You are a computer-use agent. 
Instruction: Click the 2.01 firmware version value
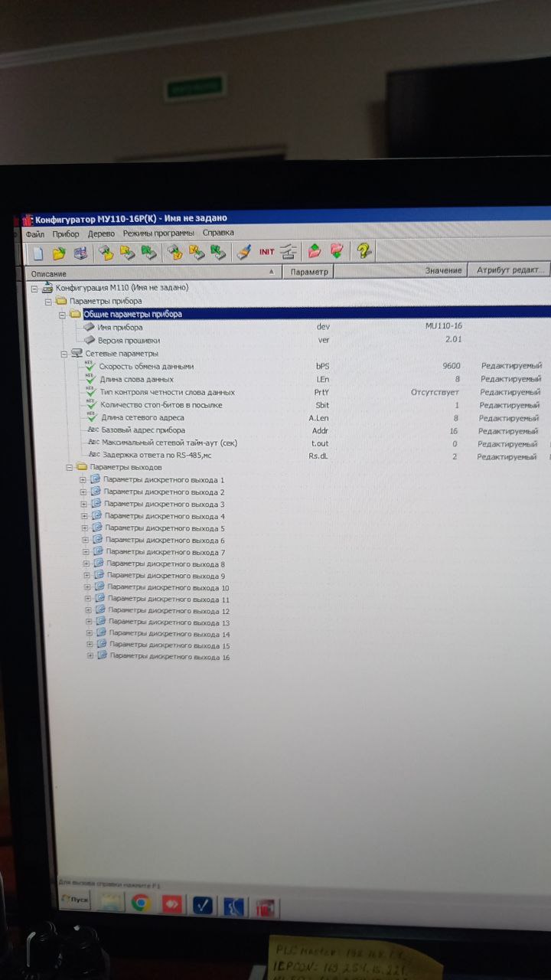click(x=453, y=338)
